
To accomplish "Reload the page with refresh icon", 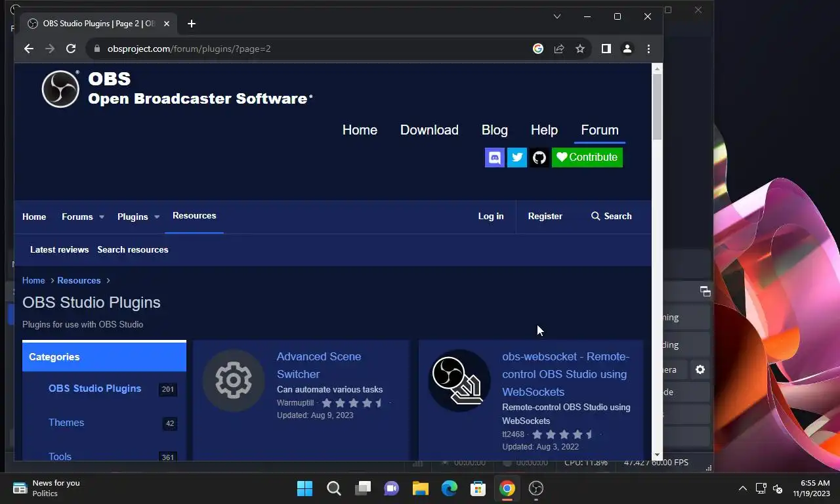I will (x=71, y=49).
